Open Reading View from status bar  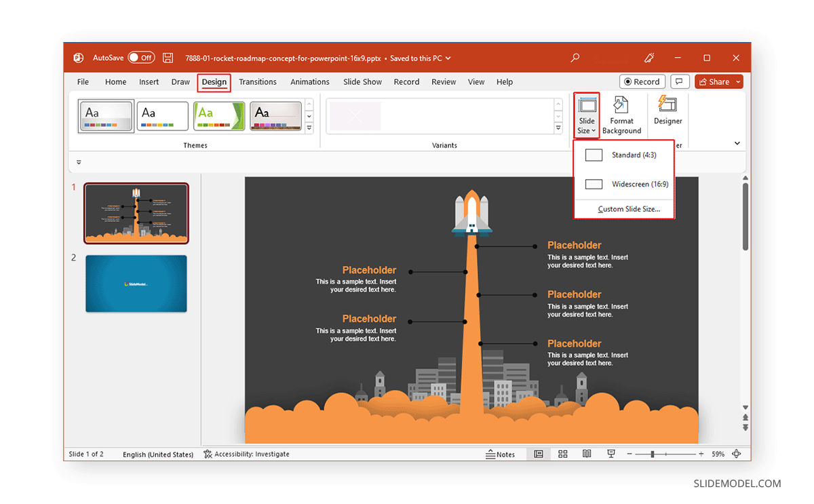point(587,454)
